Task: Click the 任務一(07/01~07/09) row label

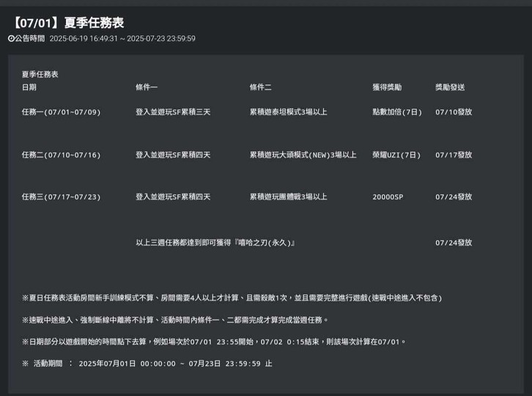Action: pyautogui.click(x=61, y=112)
